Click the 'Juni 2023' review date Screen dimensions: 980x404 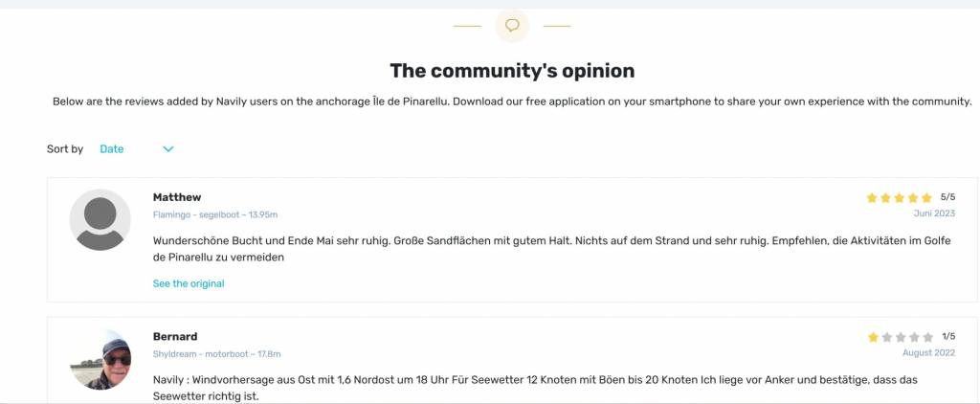point(934,213)
